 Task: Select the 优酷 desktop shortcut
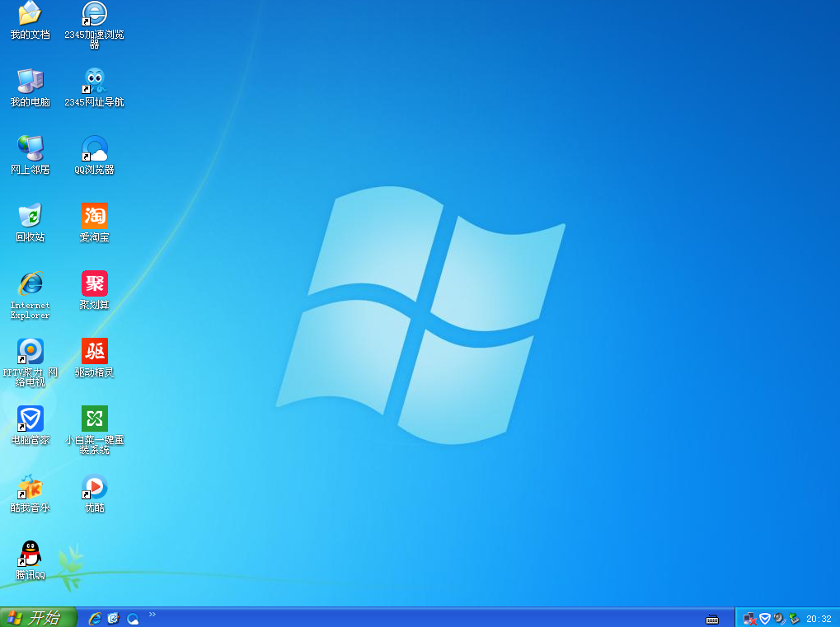coord(94,494)
